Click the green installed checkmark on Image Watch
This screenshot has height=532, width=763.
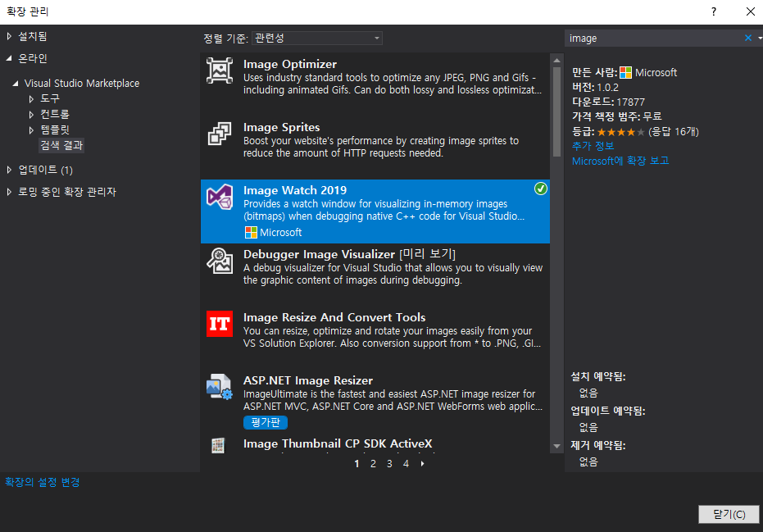tap(541, 189)
